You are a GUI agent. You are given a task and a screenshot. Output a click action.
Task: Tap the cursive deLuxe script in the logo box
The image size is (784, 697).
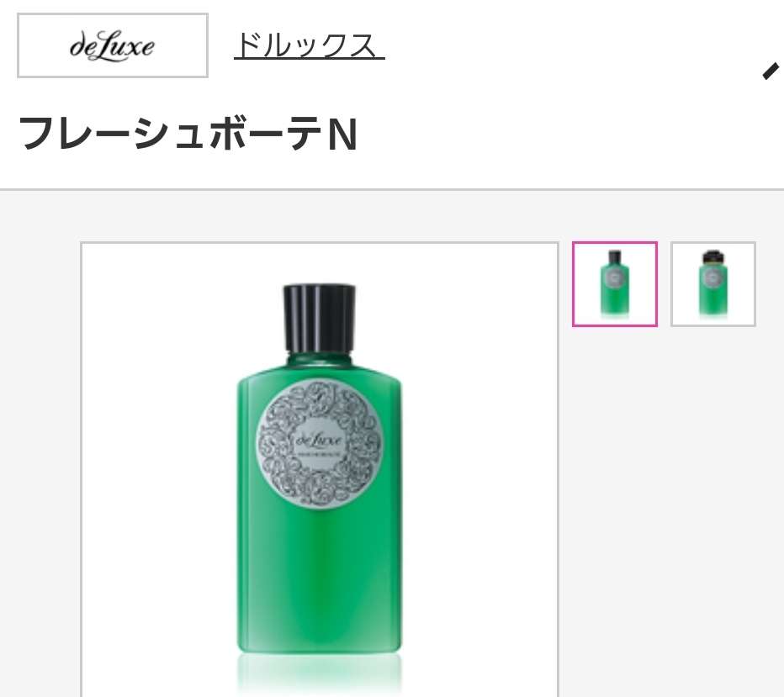tap(112, 46)
